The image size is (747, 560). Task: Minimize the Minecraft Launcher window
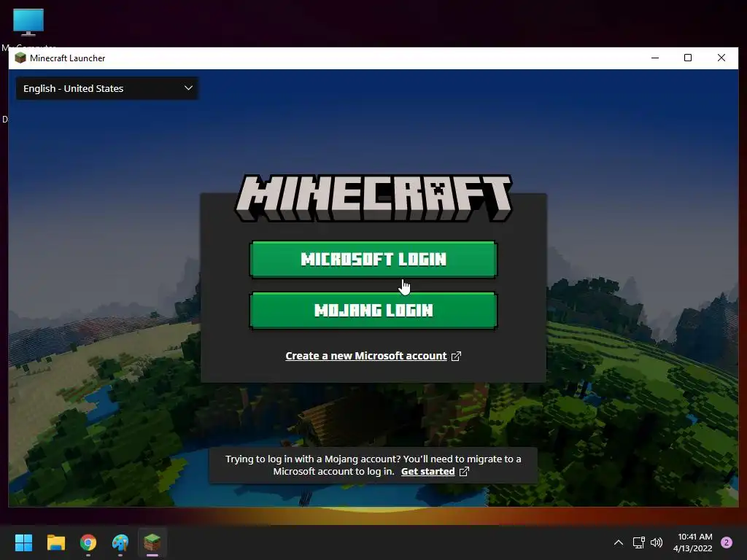tap(655, 58)
